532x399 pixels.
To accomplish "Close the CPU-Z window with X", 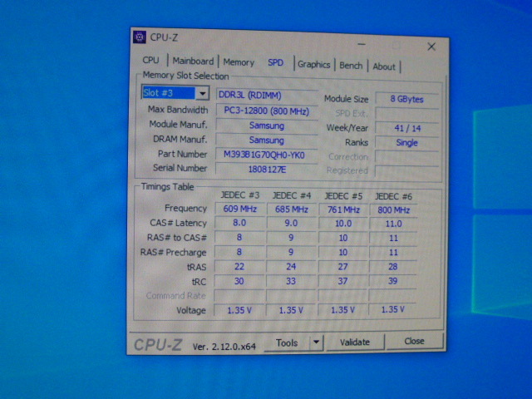I will click(x=431, y=47).
